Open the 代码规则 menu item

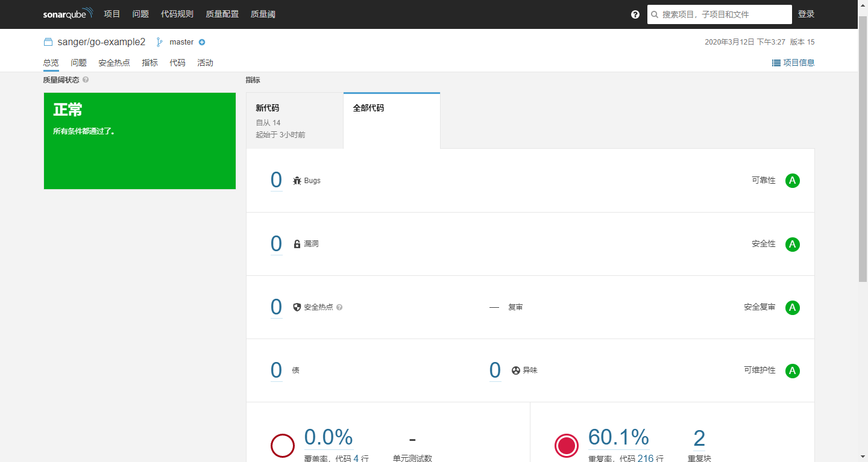point(177,14)
